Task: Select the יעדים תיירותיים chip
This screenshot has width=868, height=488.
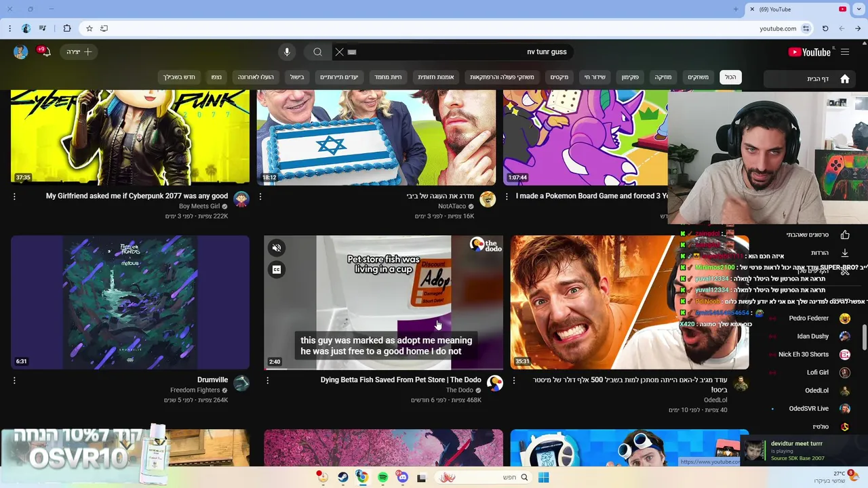Action: 338,77
